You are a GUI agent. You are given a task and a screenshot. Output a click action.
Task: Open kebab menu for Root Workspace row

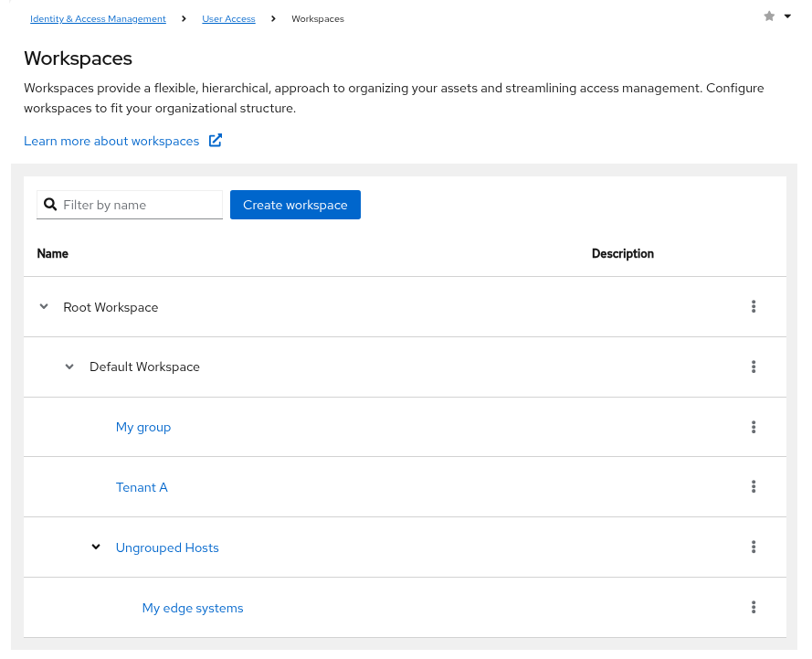(x=754, y=307)
